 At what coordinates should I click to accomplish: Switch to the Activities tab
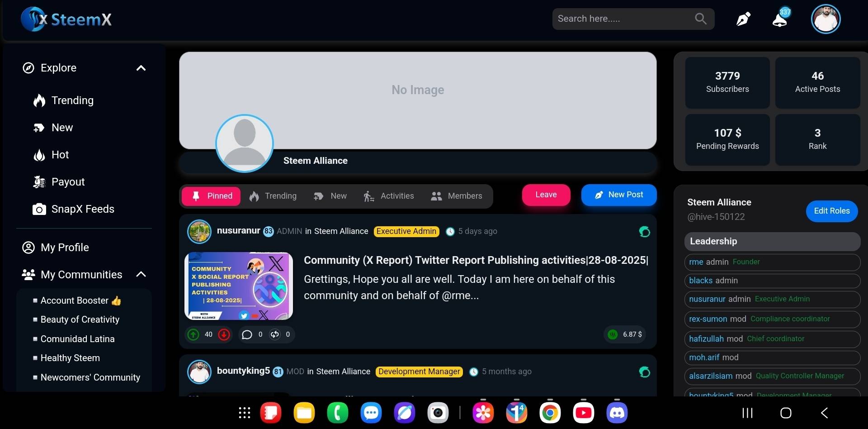coord(389,196)
